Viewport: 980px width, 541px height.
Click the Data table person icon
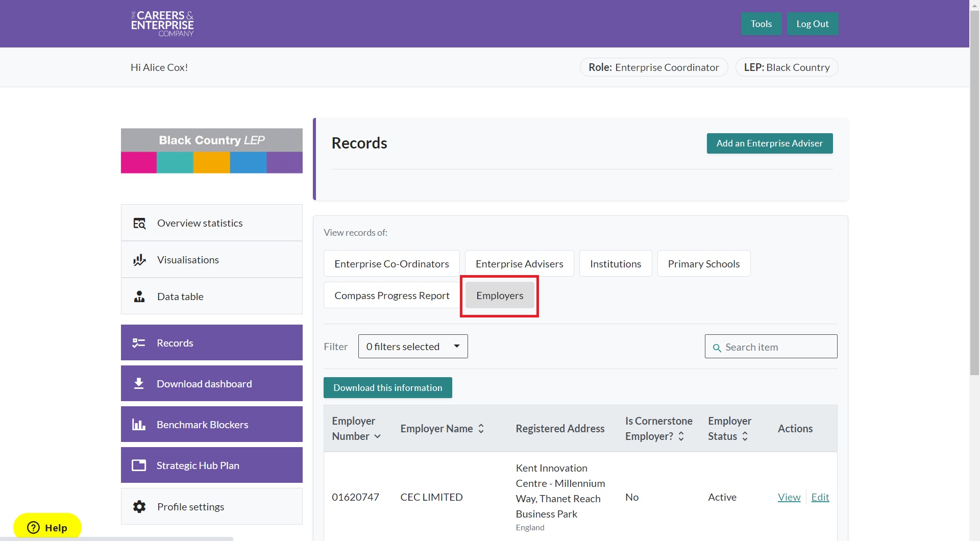tap(139, 297)
